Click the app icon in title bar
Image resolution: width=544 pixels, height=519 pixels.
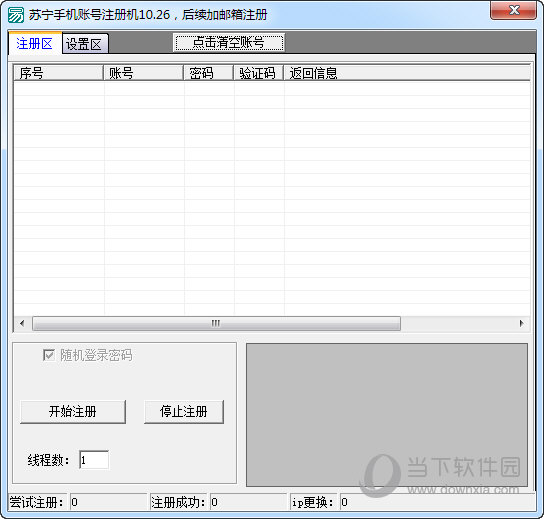click(x=16, y=15)
